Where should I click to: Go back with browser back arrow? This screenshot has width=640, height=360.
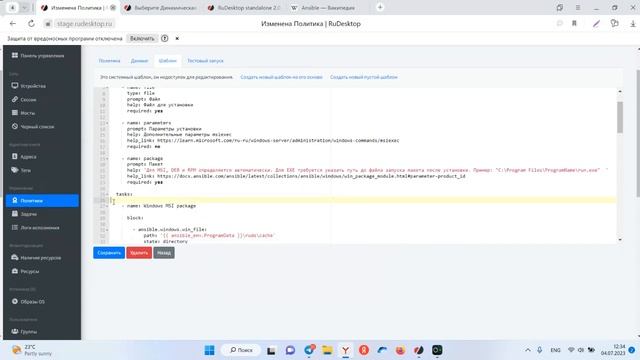[13, 24]
